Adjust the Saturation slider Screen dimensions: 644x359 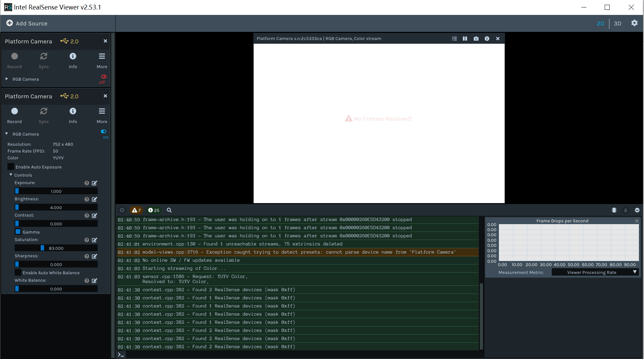point(42,248)
